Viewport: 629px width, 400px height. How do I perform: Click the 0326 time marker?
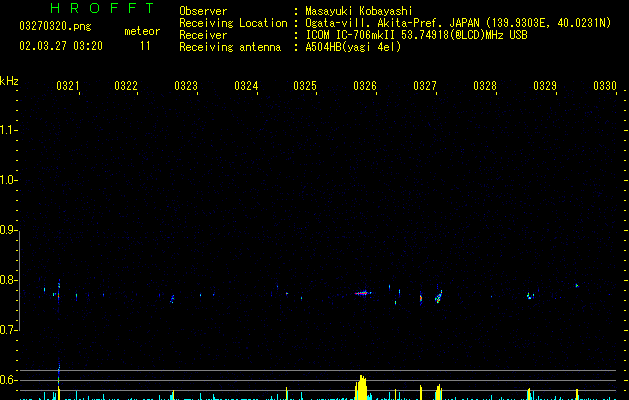(365, 86)
